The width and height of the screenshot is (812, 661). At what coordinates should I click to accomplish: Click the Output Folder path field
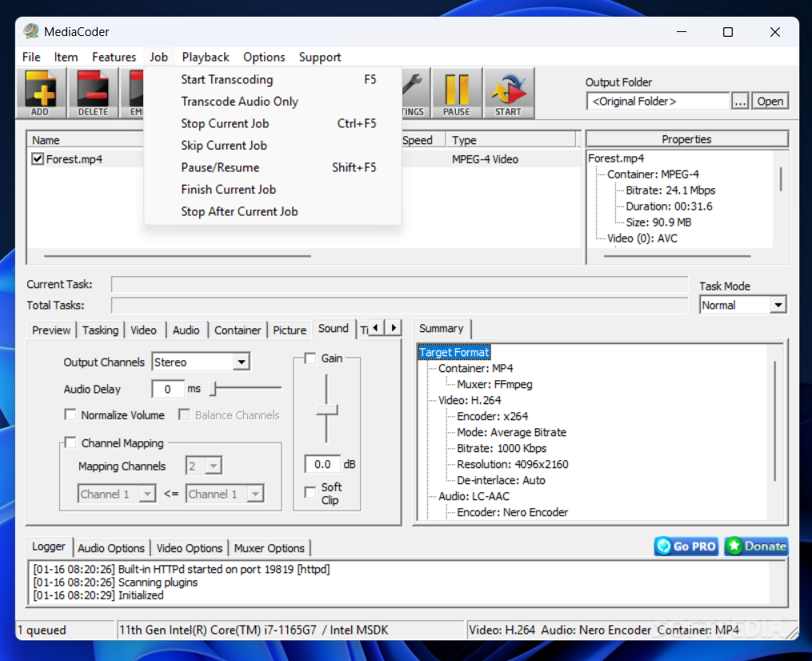[658, 101]
